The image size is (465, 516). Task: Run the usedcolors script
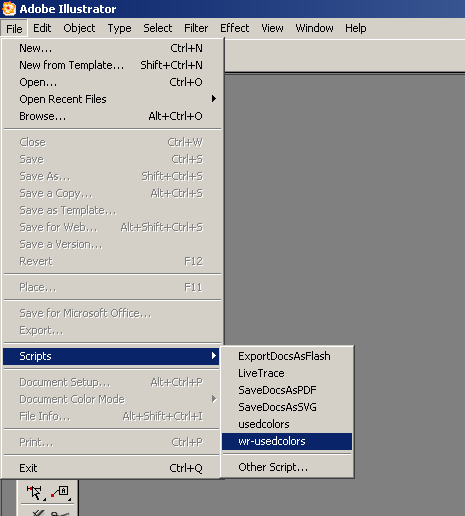coord(287,424)
